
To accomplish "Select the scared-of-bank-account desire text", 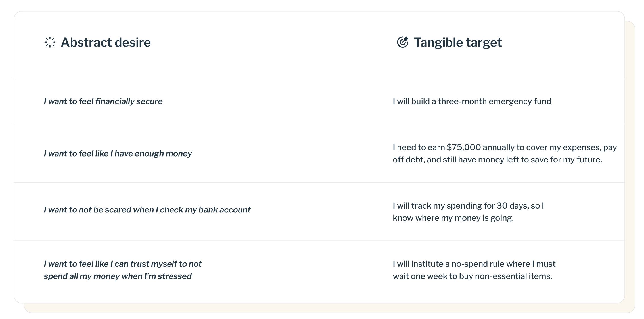I will pos(147,210).
